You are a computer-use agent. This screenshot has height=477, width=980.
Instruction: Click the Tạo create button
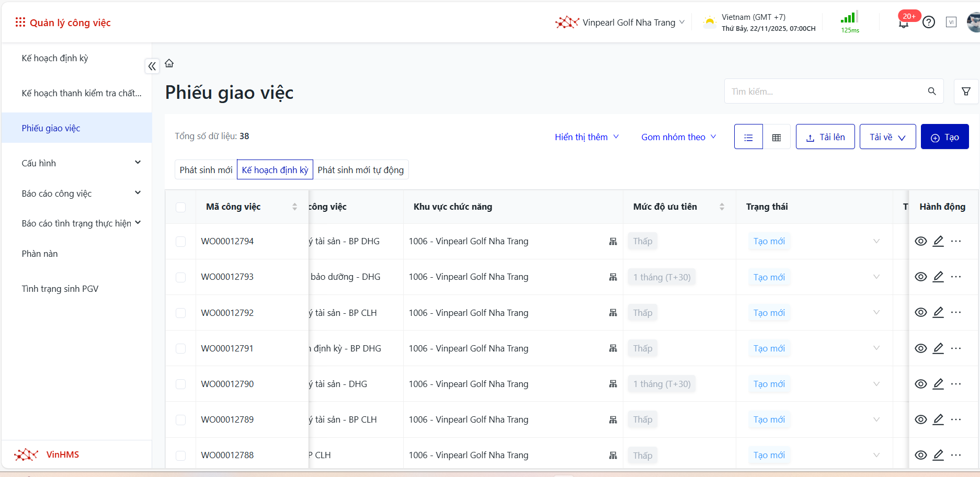(944, 137)
